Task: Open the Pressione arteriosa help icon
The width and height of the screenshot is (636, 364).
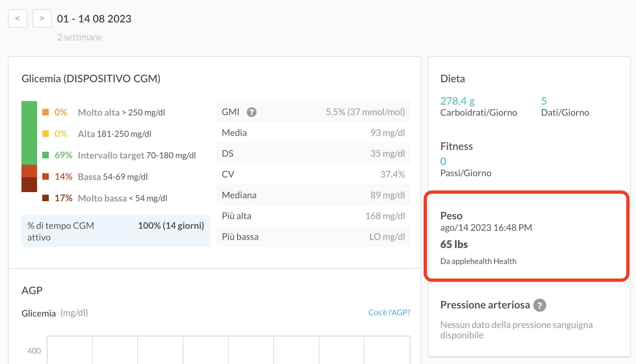Action: pyautogui.click(x=540, y=305)
